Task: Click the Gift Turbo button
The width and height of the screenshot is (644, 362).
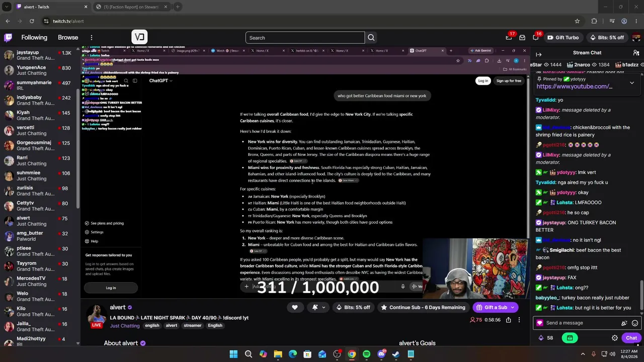Action: pos(562,38)
